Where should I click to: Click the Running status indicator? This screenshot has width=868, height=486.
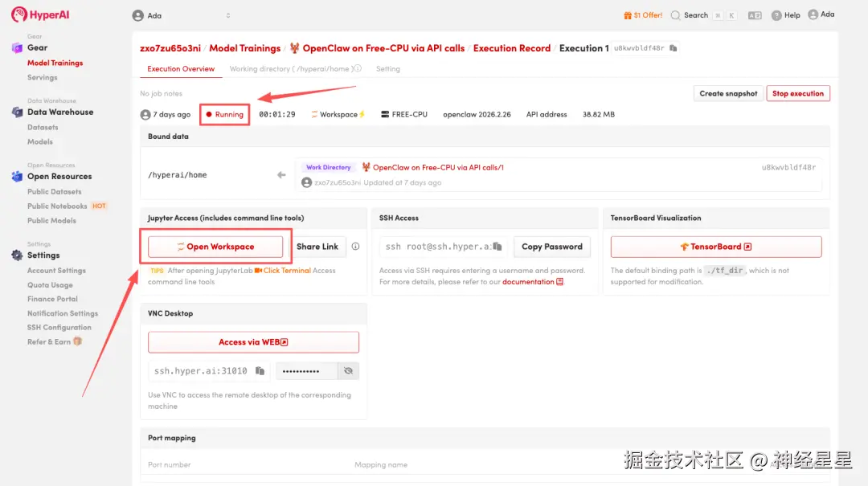tap(225, 115)
